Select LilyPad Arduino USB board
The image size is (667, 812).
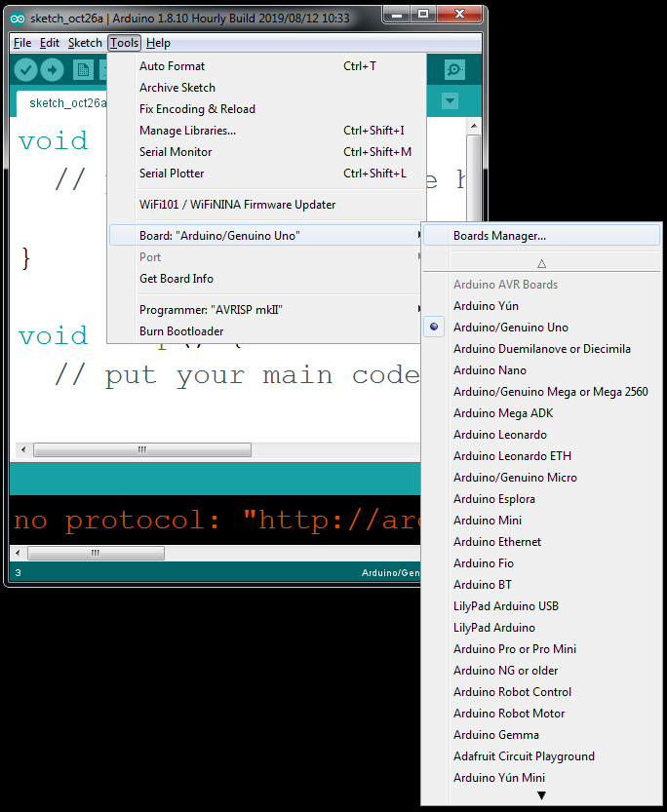click(543, 606)
